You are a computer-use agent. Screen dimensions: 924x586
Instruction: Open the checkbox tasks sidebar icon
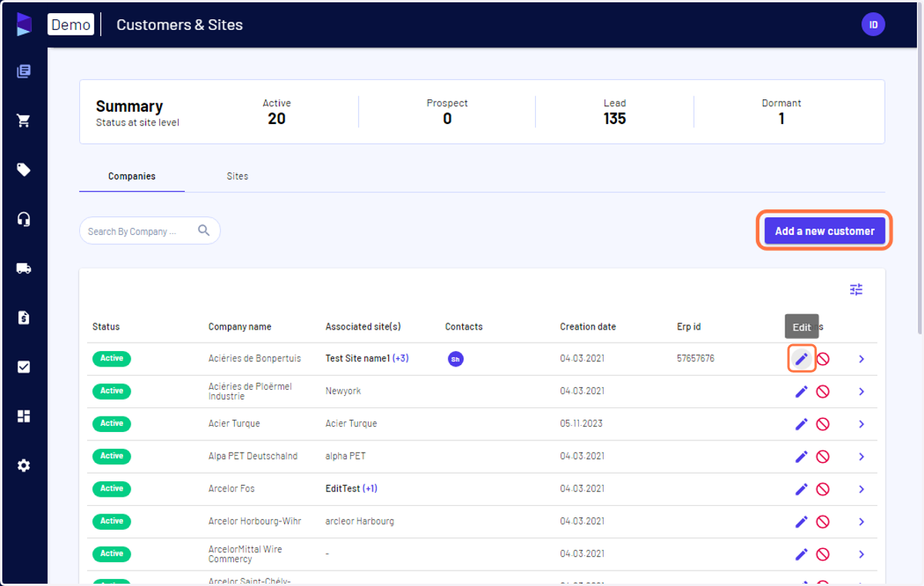pos(24,367)
